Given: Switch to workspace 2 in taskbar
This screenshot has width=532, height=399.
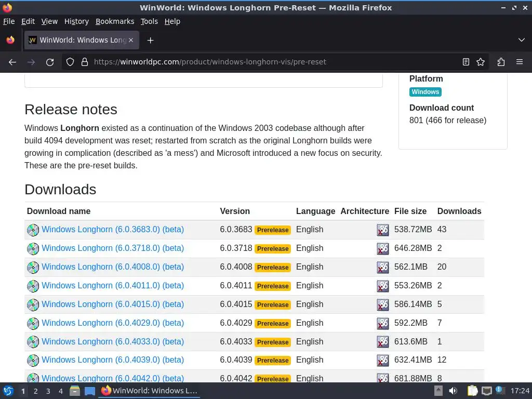Looking at the screenshot, I should pyautogui.click(x=36, y=391).
